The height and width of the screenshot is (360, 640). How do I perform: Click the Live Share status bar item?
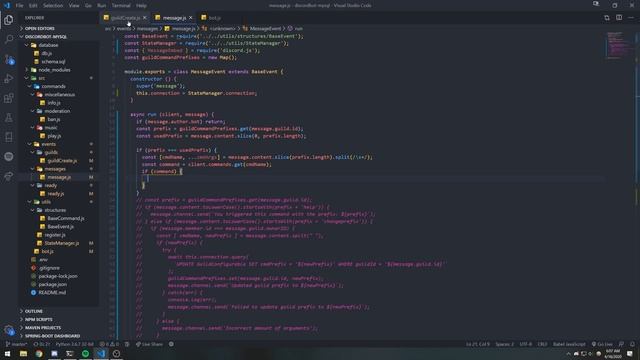click(x=149, y=344)
